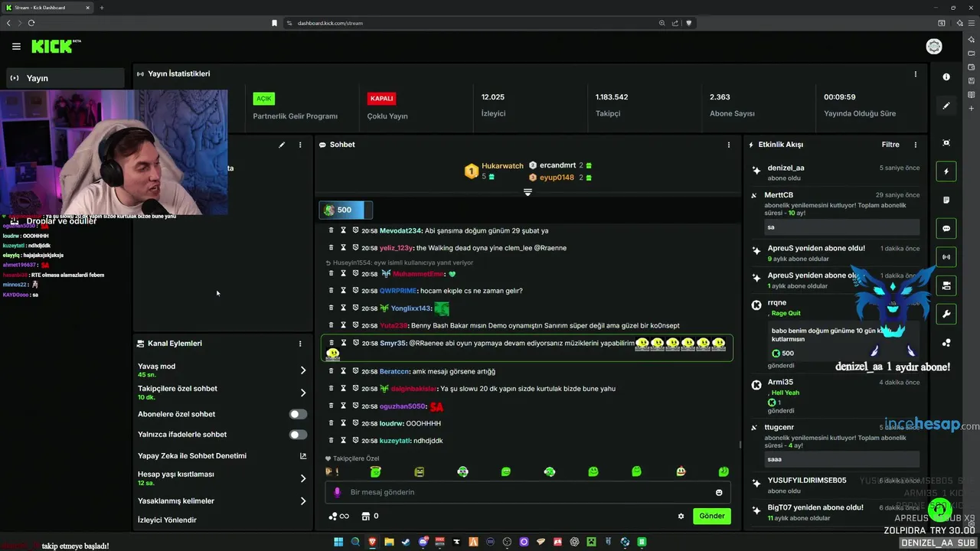Open the hamburger menu next to the Kick logo

tap(16, 47)
